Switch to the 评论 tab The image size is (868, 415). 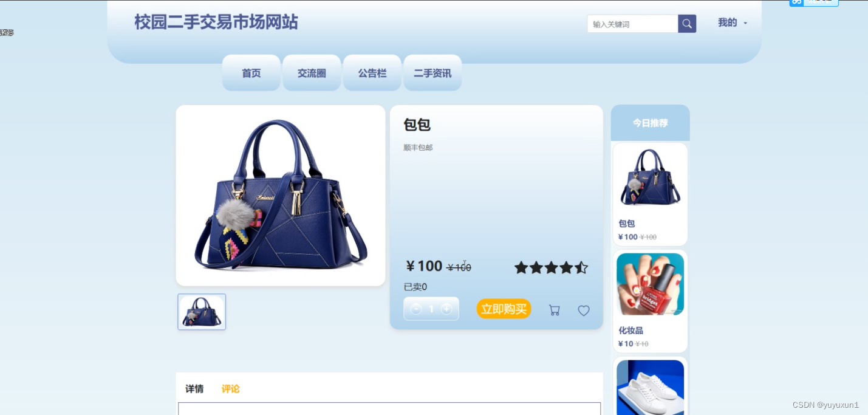click(230, 389)
